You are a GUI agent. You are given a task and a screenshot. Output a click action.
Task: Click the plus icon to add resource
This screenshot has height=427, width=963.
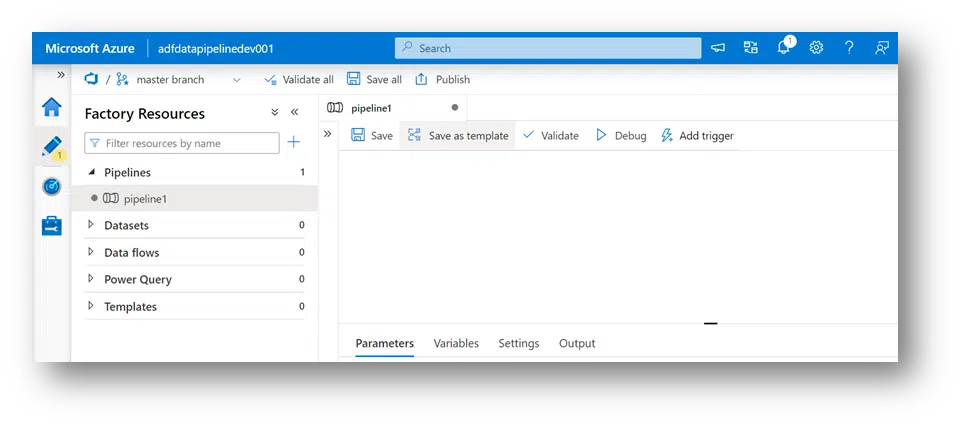tap(294, 143)
